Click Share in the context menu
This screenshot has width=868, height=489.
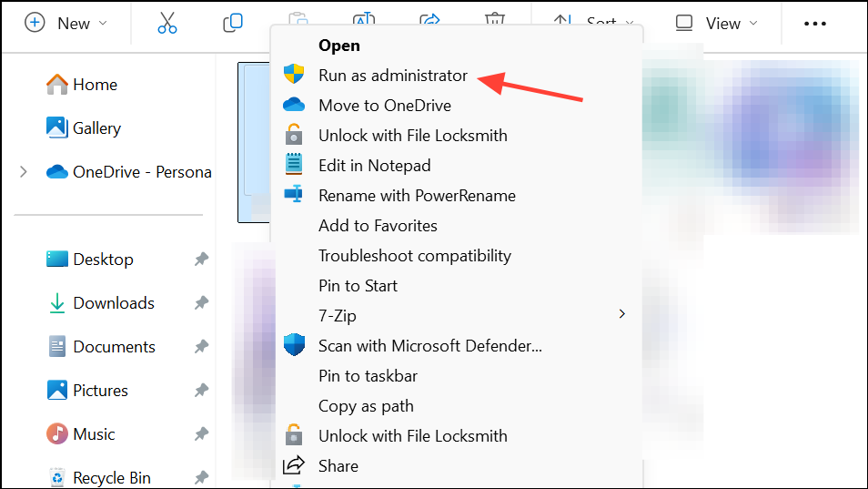(x=338, y=466)
